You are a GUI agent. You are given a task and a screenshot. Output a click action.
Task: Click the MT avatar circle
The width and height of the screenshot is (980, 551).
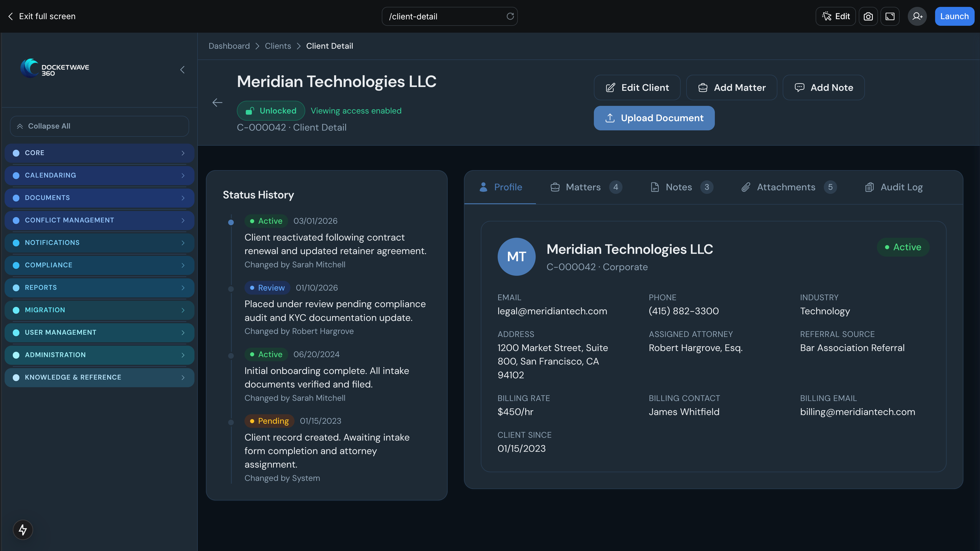(x=516, y=257)
